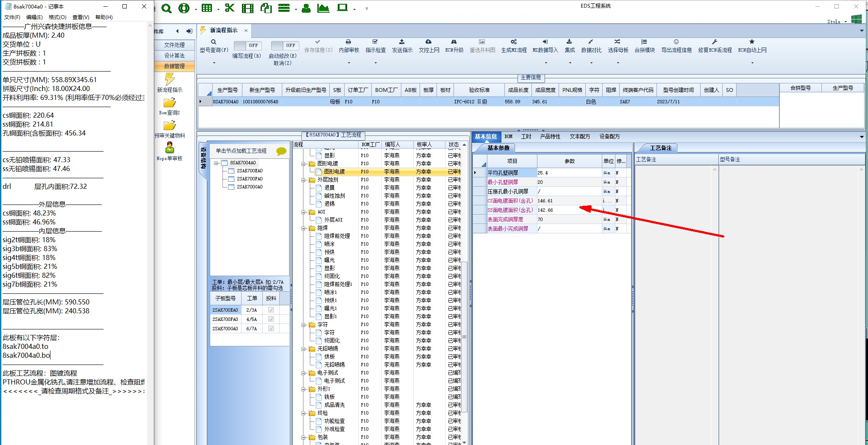Select 2SAK700EA0 node in structure tree
868x445 pixels.
tap(250, 171)
